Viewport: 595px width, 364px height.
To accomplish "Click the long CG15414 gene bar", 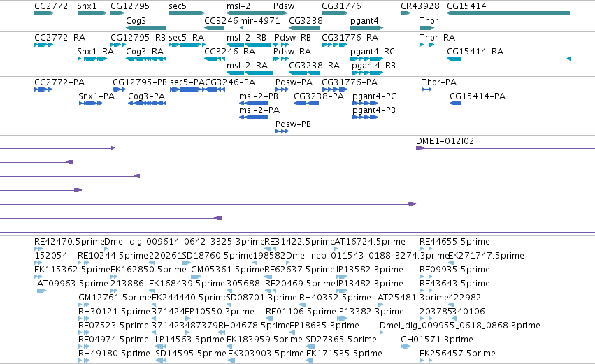I will [x=508, y=13].
